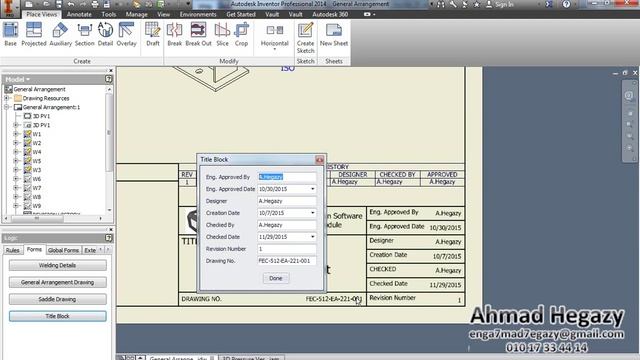Select the Projected view tool
The width and height of the screenshot is (640, 360).
pyautogui.click(x=33, y=34)
